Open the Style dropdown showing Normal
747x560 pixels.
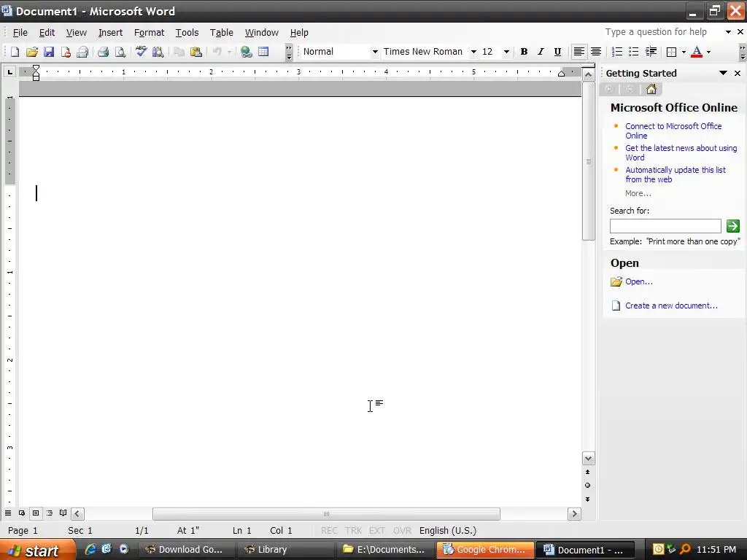(375, 52)
